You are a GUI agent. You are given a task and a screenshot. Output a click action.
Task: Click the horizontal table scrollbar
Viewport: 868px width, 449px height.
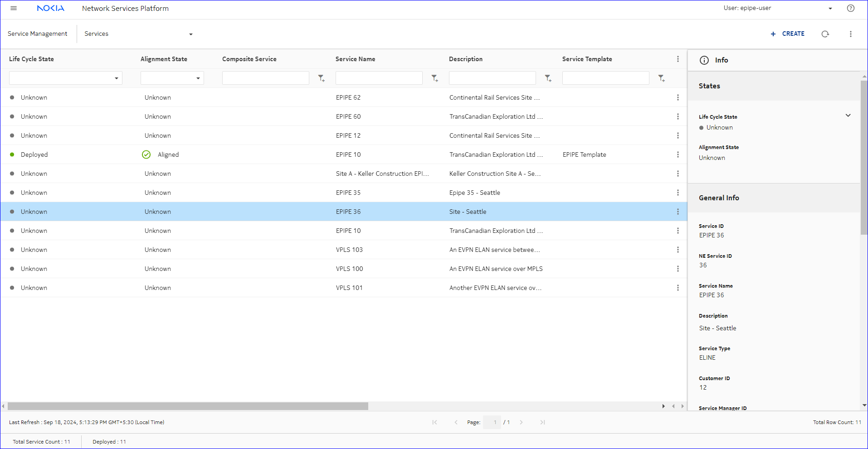point(188,406)
